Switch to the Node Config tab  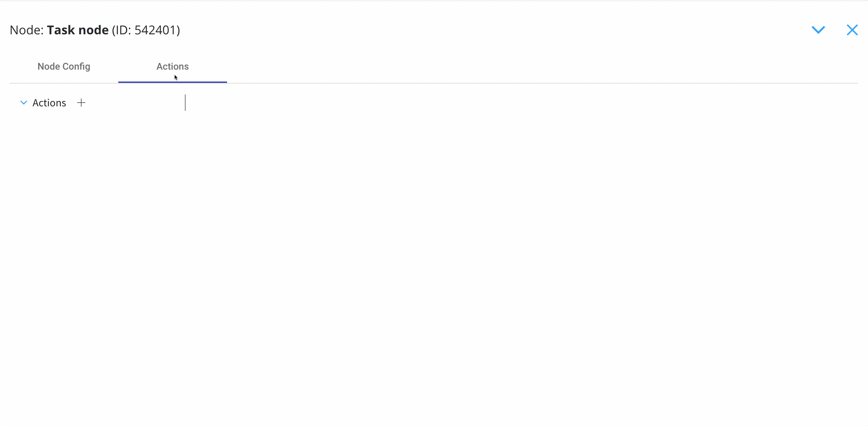click(x=64, y=67)
